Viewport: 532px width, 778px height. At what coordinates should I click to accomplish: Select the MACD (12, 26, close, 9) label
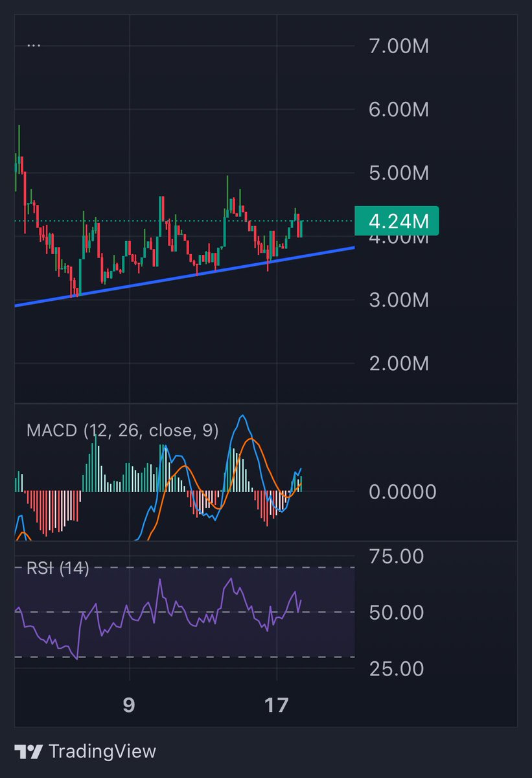click(122, 430)
